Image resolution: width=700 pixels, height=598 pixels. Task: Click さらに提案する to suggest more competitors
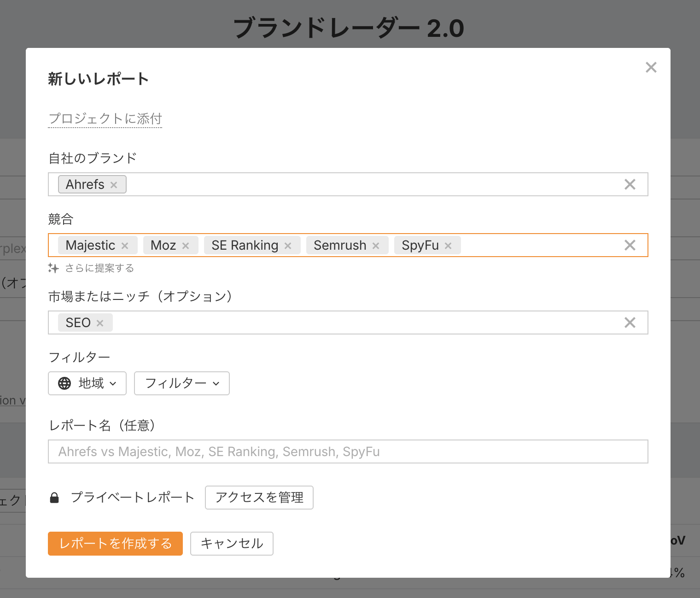tap(99, 268)
